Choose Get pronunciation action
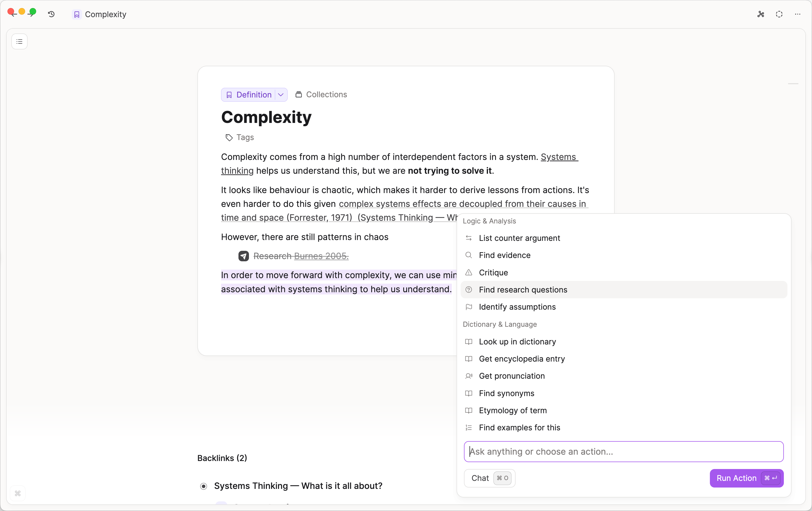812x511 pixels. pyautogui.click(x=511, y=376)
